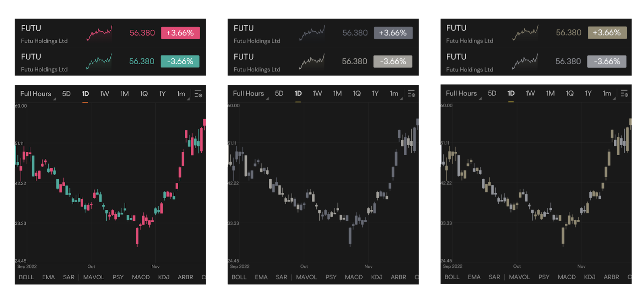Expand Full Hours dropdown in the tan chart

(462, 93)
